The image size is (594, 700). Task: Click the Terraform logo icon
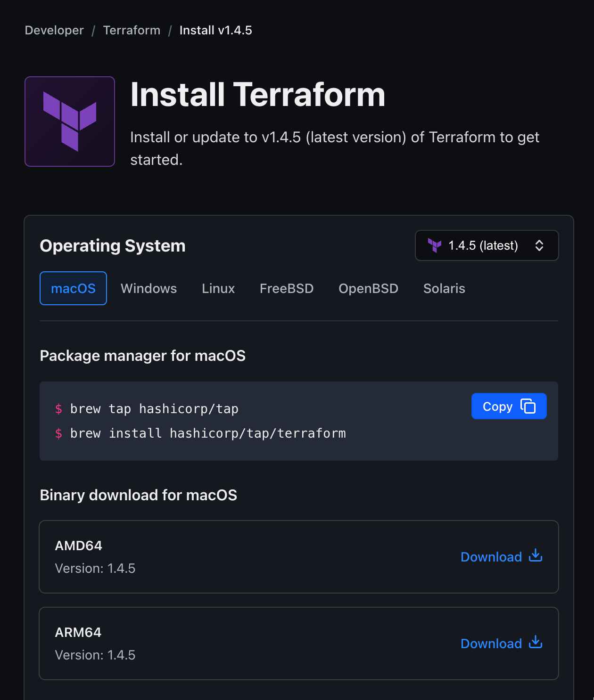(x=69, y=121)
